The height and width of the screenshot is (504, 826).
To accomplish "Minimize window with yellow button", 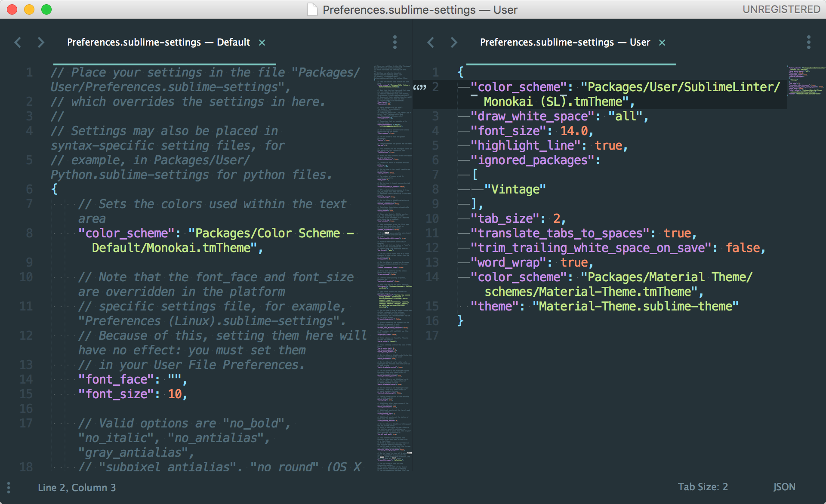I will click(x=29, y=9).
